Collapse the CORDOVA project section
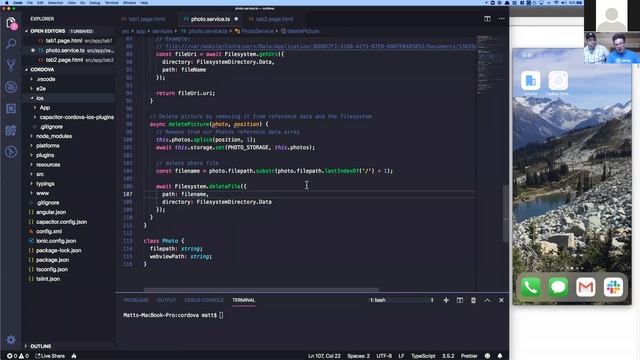Screen dimensions: 640x360 [x=42, y=69]
